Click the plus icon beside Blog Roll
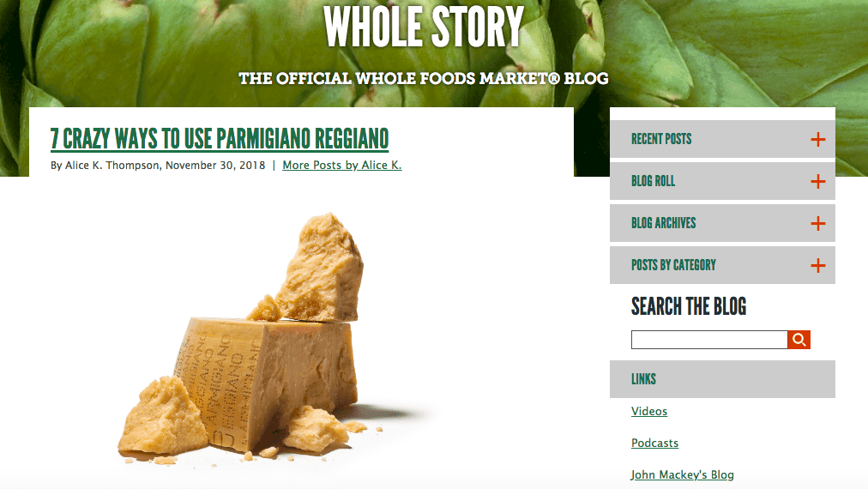This screenshot has height=489, width=868. pyautogui.click(x=817, y=181)
